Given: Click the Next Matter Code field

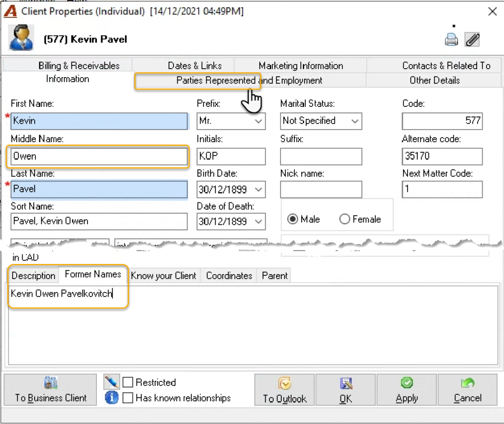Looking at the screenshot, I should [x=442, y=190].
